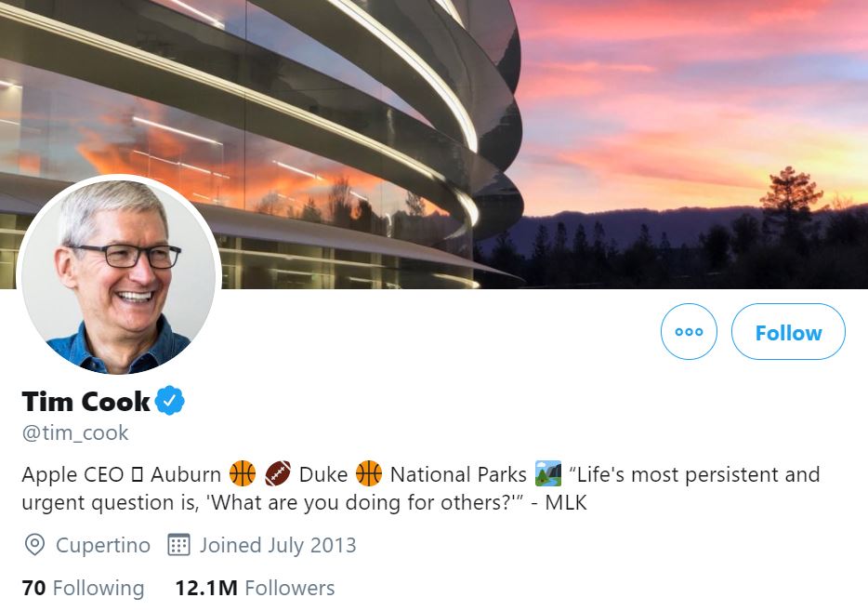This screenshot has width=868, height=611.
Task: Click the National Parks landscape emoji
Action: [548, 474]
